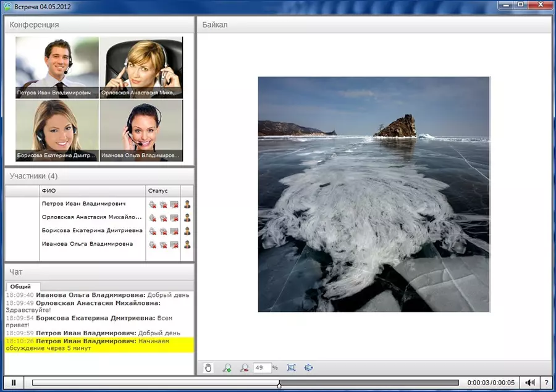Click the zoom percentage input field
Screen dimensions: 556x392
coord(262,368)
